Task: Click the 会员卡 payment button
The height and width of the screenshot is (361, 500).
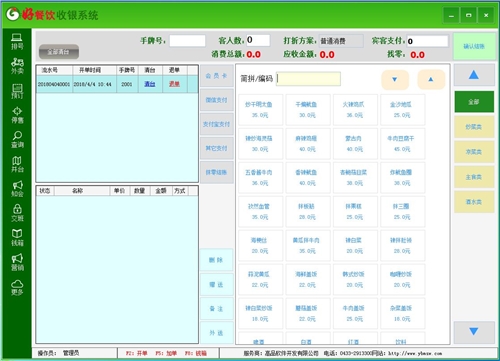Action: pos(217,76)
